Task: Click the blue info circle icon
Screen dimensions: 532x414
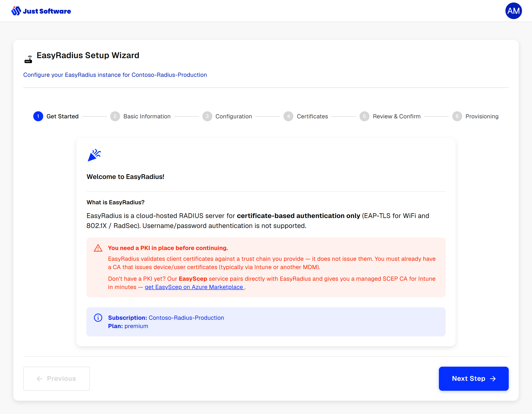Action: click(x=98, y=318)
